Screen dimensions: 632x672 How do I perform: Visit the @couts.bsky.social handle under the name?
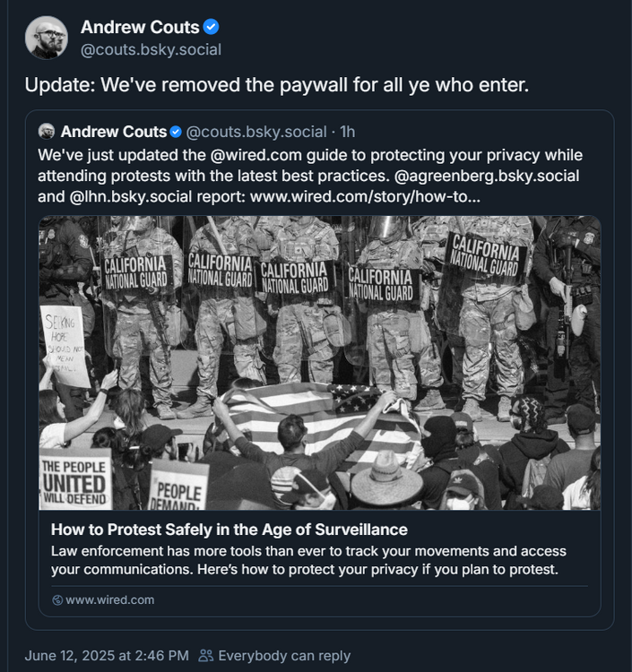[151, 49]
